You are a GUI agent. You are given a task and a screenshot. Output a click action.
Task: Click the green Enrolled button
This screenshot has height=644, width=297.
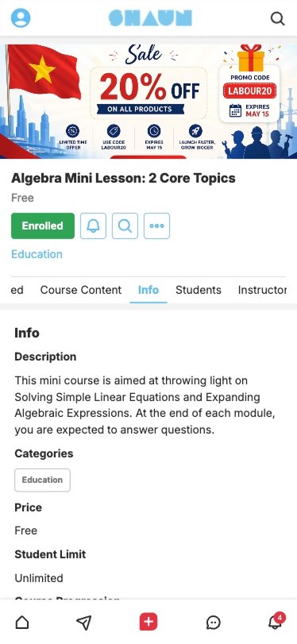tap(43, 226)
